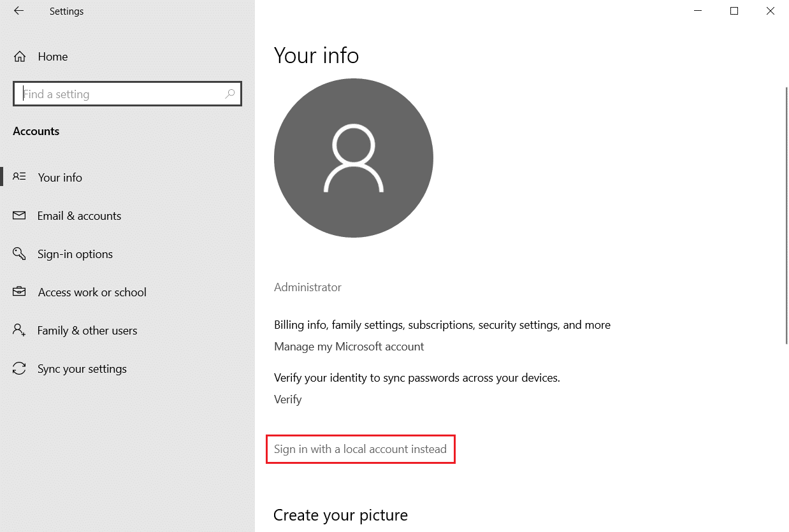Screen dimensions: 789x532
Task: Select Family & other users in sidebar
Action: pyautogui.click(x=87, y=330)
